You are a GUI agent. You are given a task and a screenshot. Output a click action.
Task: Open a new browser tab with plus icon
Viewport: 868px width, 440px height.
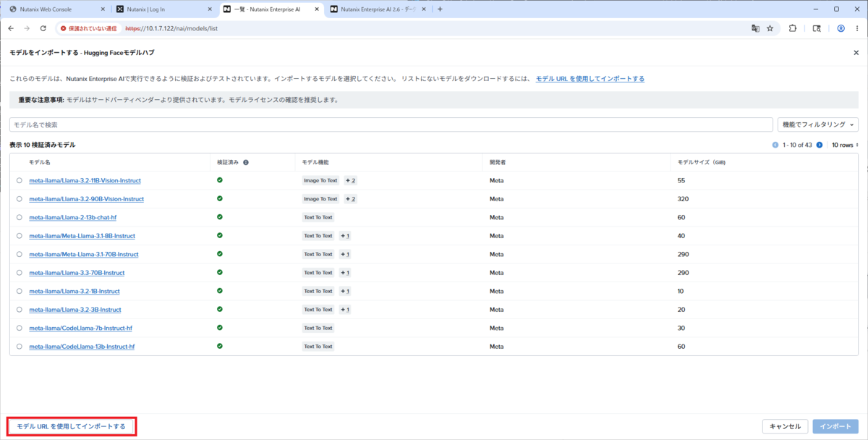coord(440,9)
